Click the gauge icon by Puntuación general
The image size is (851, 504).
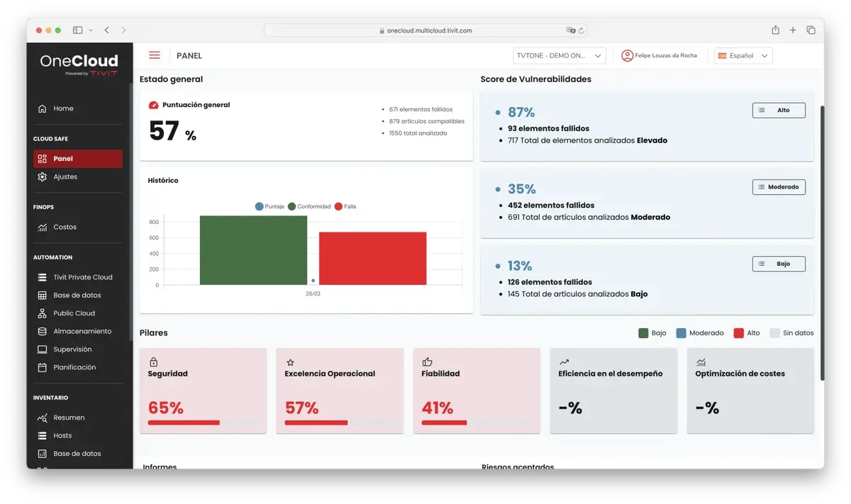coord(153,105)
